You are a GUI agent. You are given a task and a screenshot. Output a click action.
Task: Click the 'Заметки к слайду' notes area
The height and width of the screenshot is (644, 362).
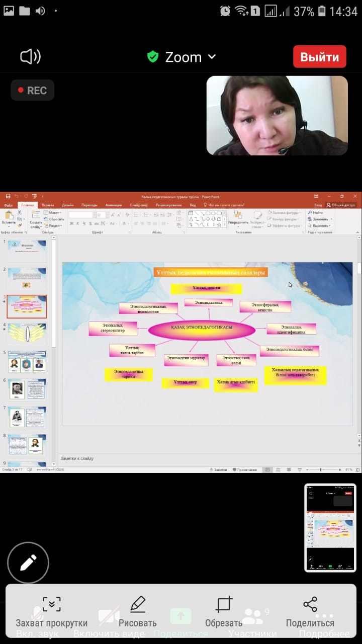(206, 458)
